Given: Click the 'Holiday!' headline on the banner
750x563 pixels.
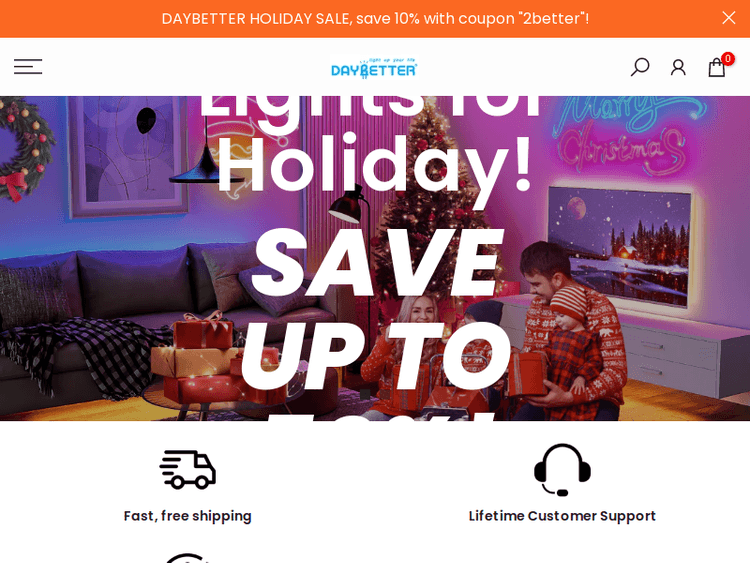Looking at the screenshot, I should [x=375, y=165].
